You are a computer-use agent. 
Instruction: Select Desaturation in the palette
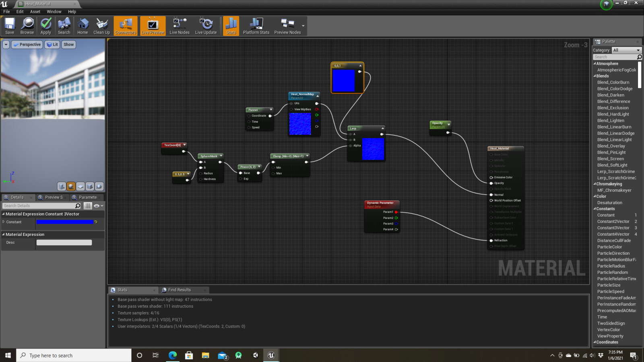point(609,203)
